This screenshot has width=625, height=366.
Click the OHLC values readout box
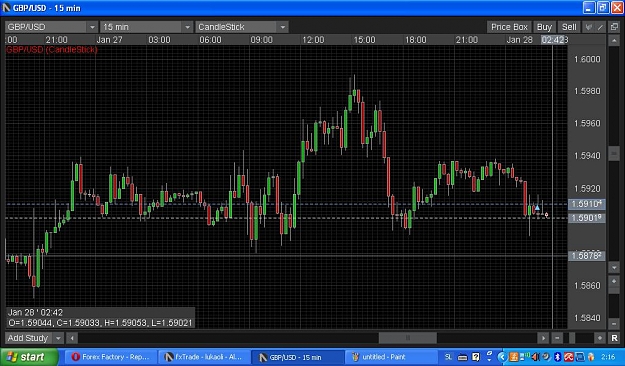(x=100, y=318)
